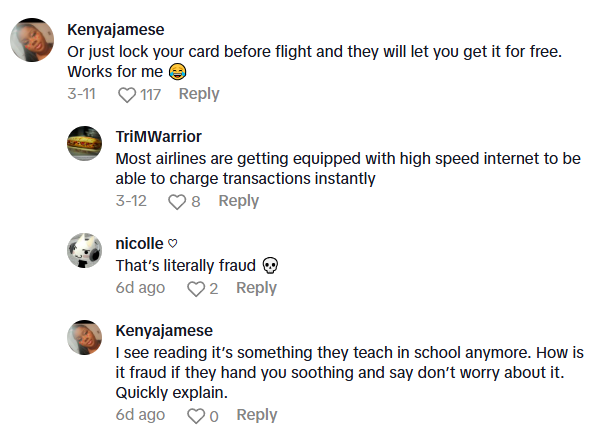Screen dimensions: 613x444
Task: Open TriMWarrior's sandwich avatar
Action: [84, 144]
